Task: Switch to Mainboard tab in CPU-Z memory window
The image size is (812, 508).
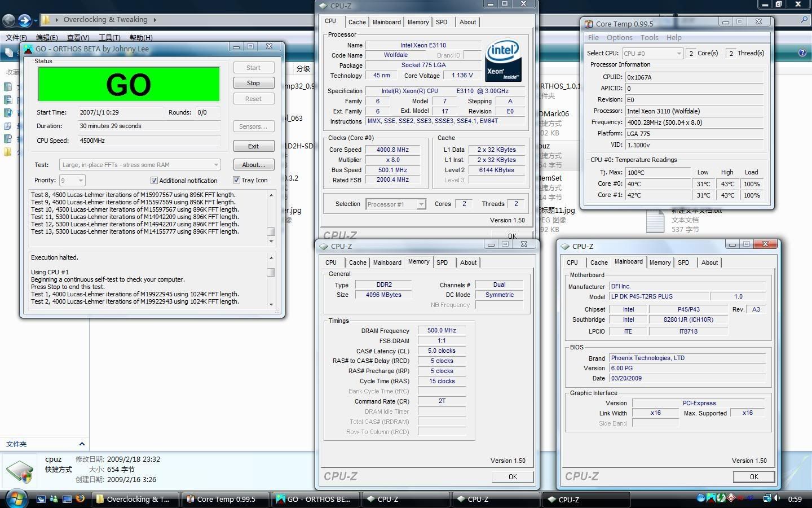Action: (x=387, y=262)
